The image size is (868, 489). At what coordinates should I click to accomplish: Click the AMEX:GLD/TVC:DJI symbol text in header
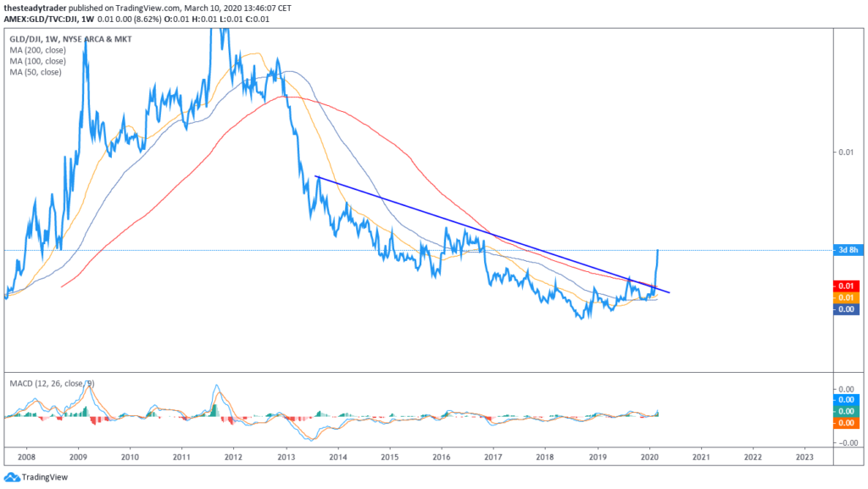coord(41,19)
